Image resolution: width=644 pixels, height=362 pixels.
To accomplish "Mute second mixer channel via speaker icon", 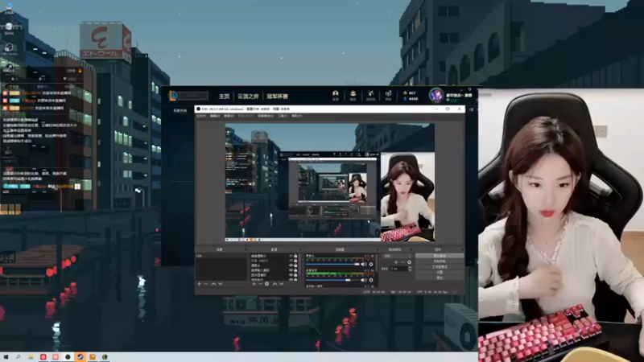I will point(364,280).
